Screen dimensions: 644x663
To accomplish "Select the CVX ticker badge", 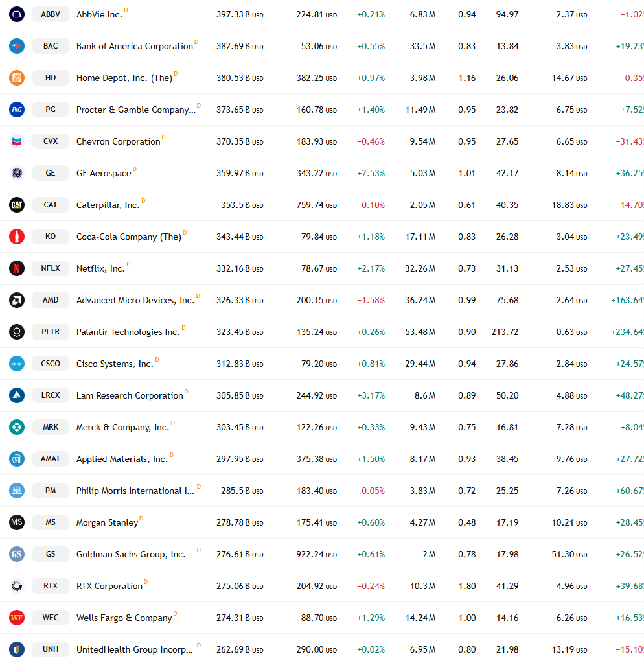I will point(51,141).
